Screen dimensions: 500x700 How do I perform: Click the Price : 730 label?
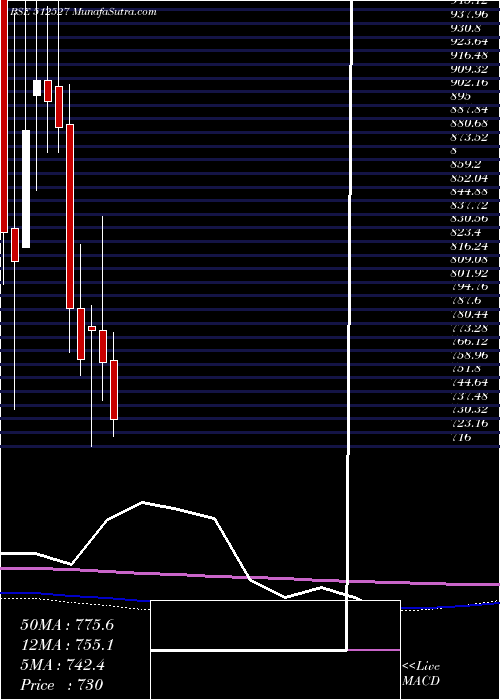click(62, 685)
